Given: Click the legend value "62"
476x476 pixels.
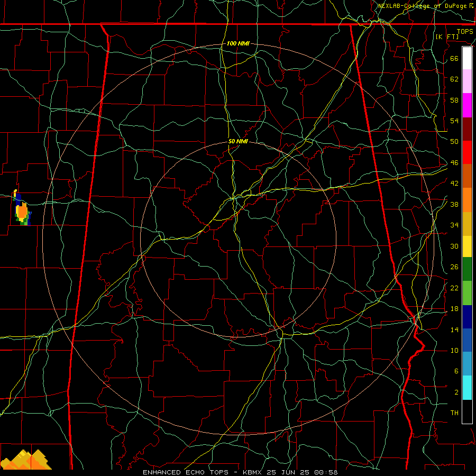Looking at the screenshot, I should pos(454,79).
